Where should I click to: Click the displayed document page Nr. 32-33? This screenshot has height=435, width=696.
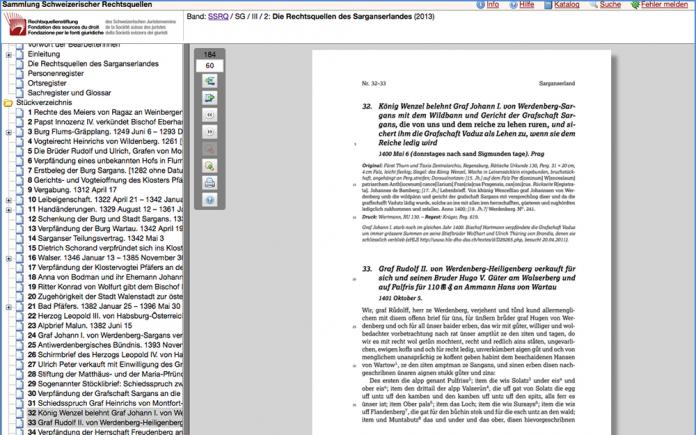pyautogui.click(x=462, y=242)
